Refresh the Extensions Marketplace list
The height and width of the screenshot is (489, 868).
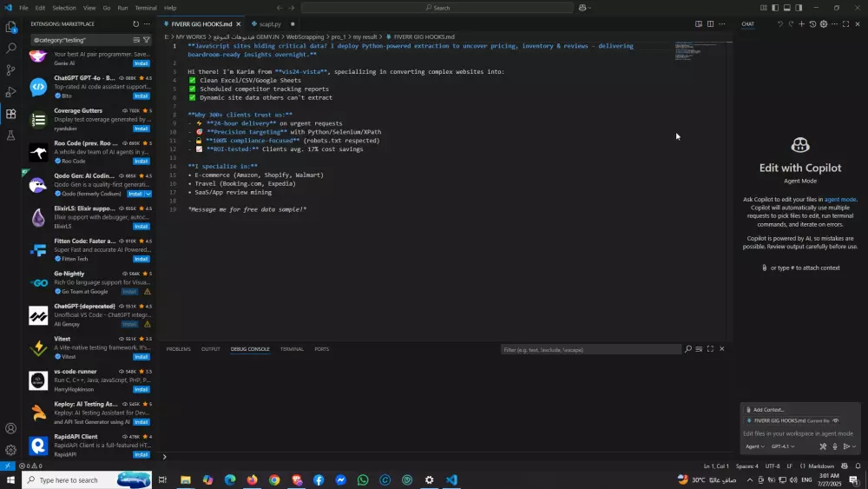(x=135, y=23)
